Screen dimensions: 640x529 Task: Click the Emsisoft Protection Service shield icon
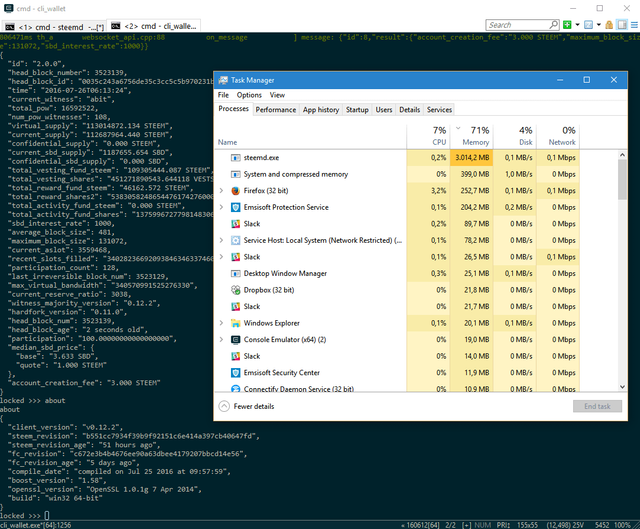point(236,207)
